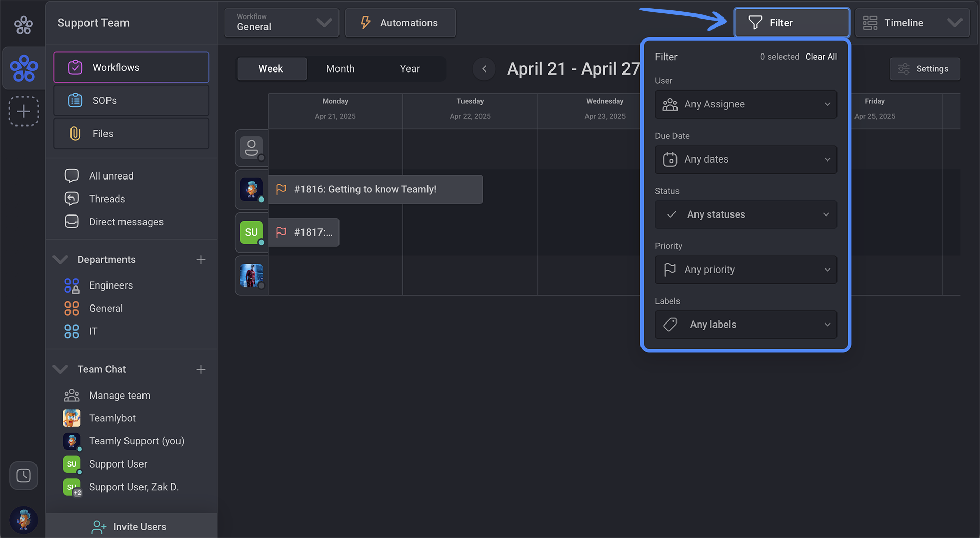Select the active workspace flower icon
Viewport: 980px width, 538px height.
[24, 68]
